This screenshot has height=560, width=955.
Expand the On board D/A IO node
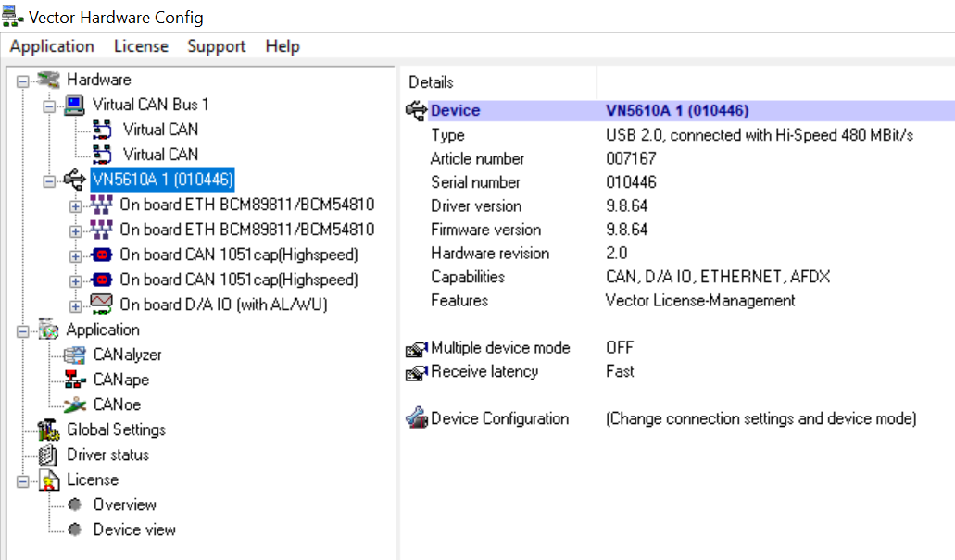(76, 306)
